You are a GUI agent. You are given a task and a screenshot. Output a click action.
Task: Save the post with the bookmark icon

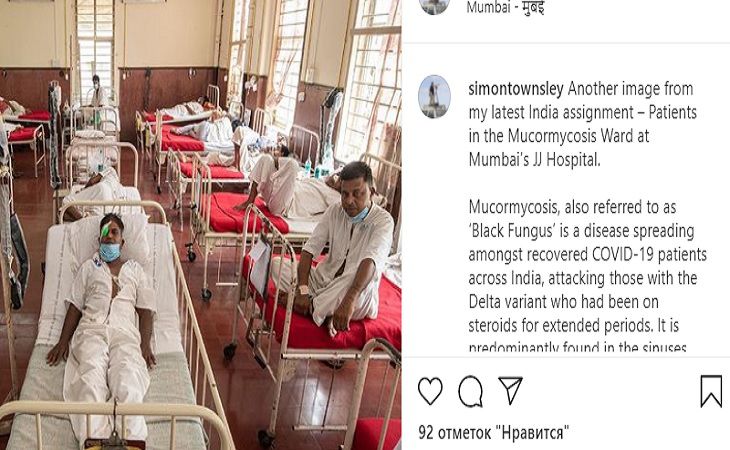click(x=711, y=391)
